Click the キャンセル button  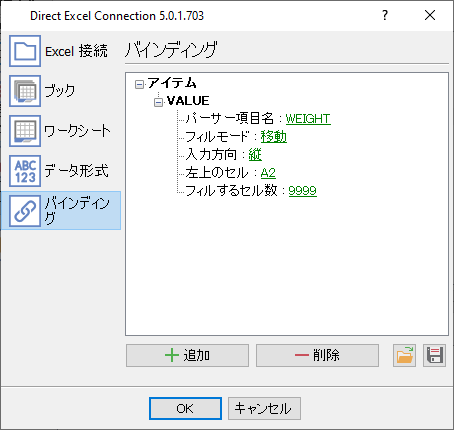[264, 408]
